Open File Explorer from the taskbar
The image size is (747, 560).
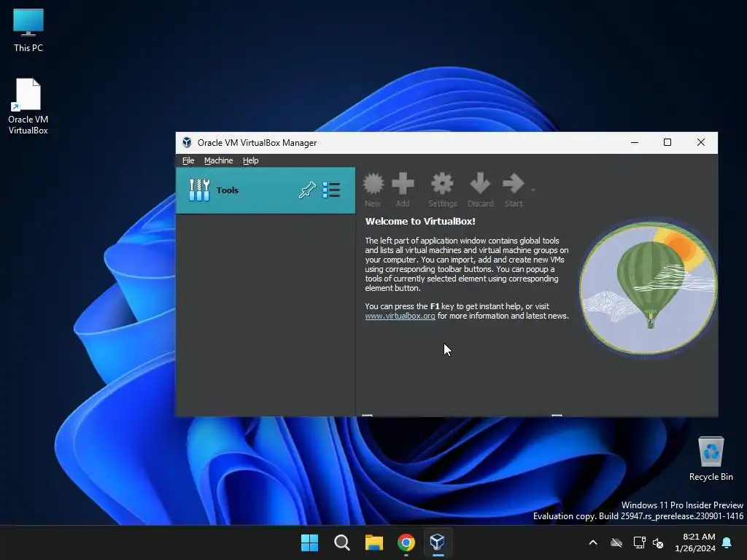click(374, 542)
